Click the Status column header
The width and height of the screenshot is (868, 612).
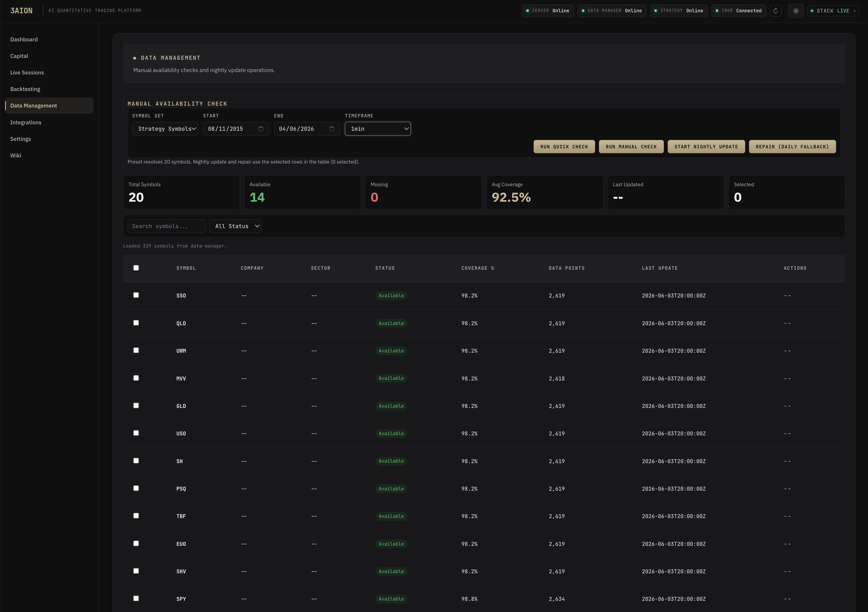click(385, 268)
